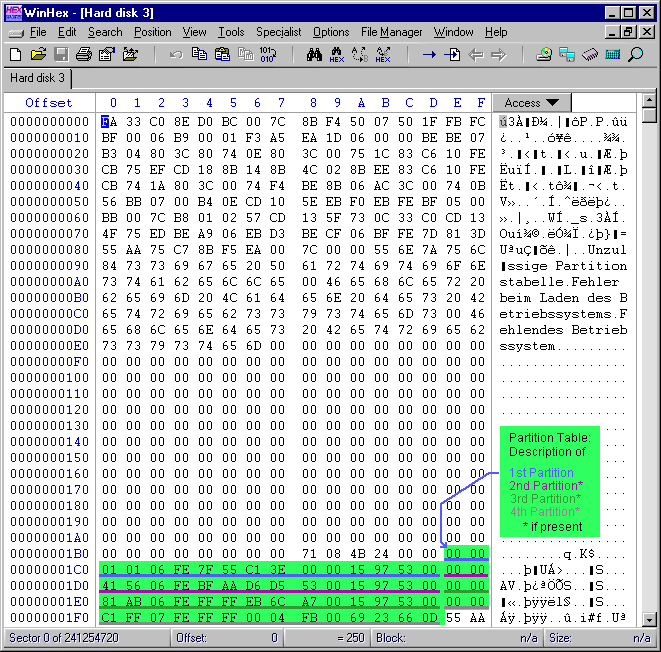The height and width of the screenshot is (652, 661).
Task: Open the Help menu
Action: pos(496,32)
